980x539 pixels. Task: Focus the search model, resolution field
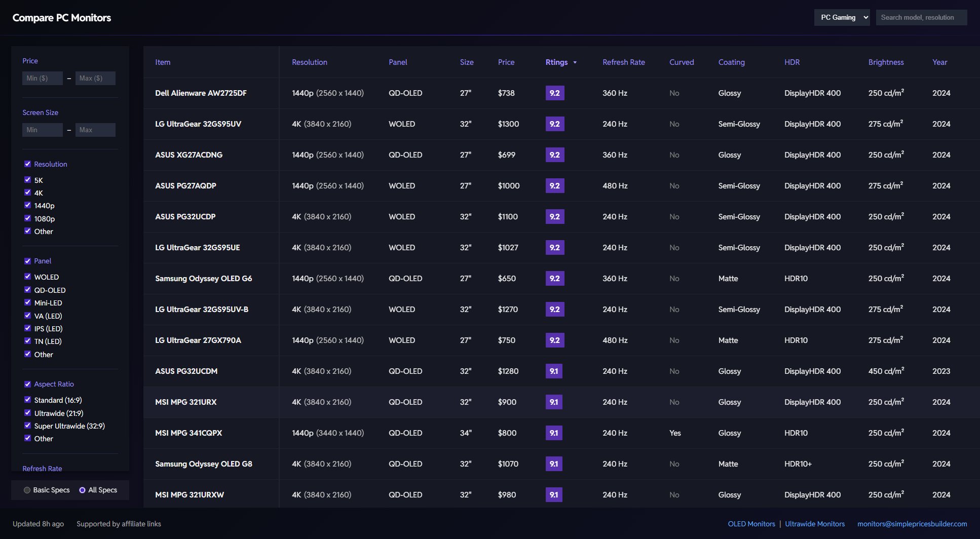point(921,18)
